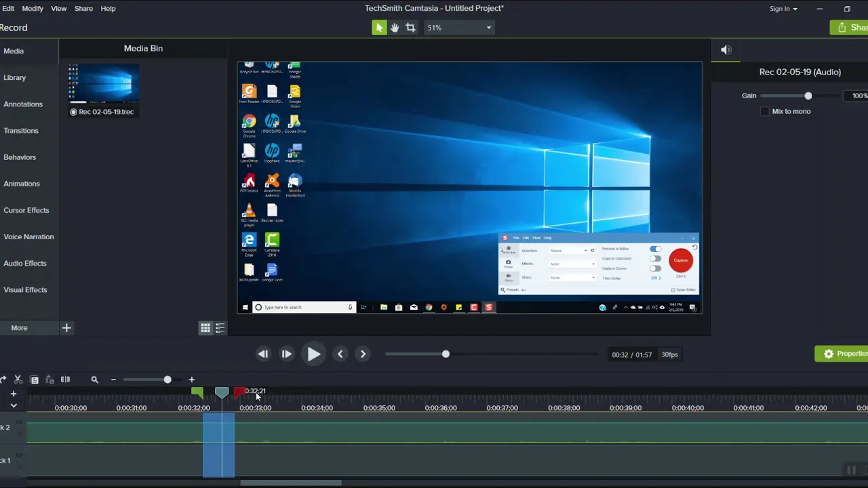Click the green selection start handle

click(x=197, y=392)
